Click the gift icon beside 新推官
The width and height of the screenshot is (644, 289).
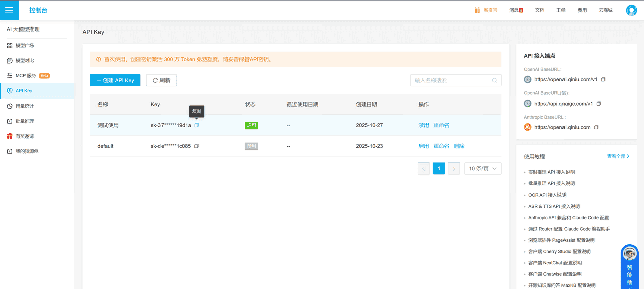477,10
